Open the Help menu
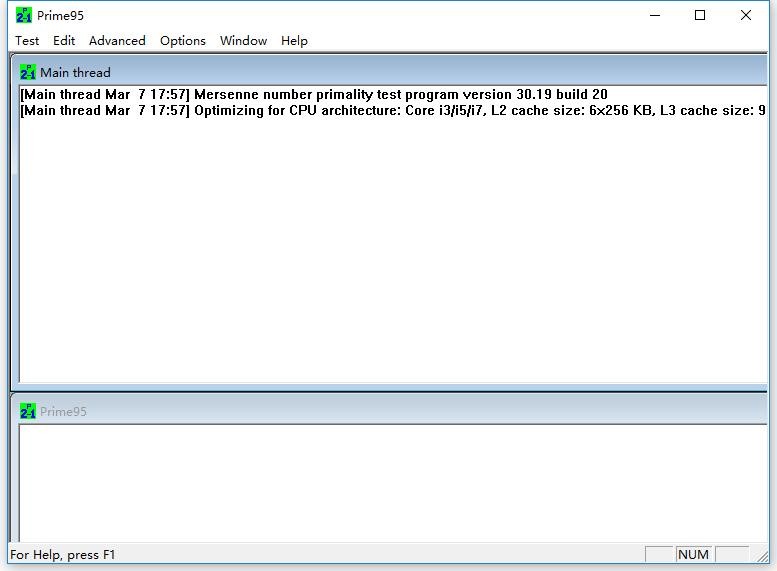Image resolution: width=777 pixels, height=571 pixels. tap(294, 41)
